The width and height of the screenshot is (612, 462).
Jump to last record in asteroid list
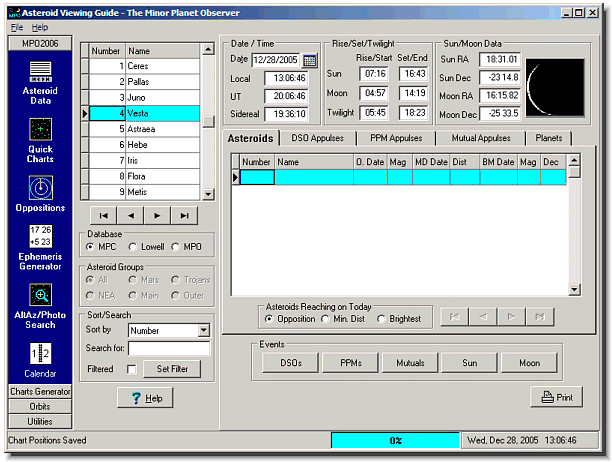point(184,215)
